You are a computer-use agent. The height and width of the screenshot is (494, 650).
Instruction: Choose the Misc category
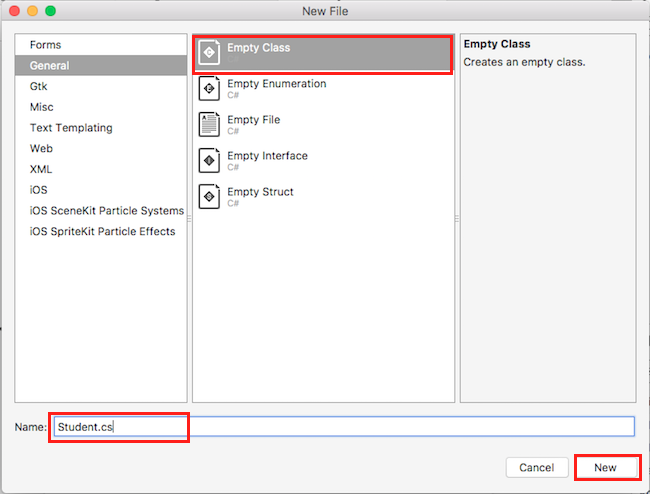(42, 107)
